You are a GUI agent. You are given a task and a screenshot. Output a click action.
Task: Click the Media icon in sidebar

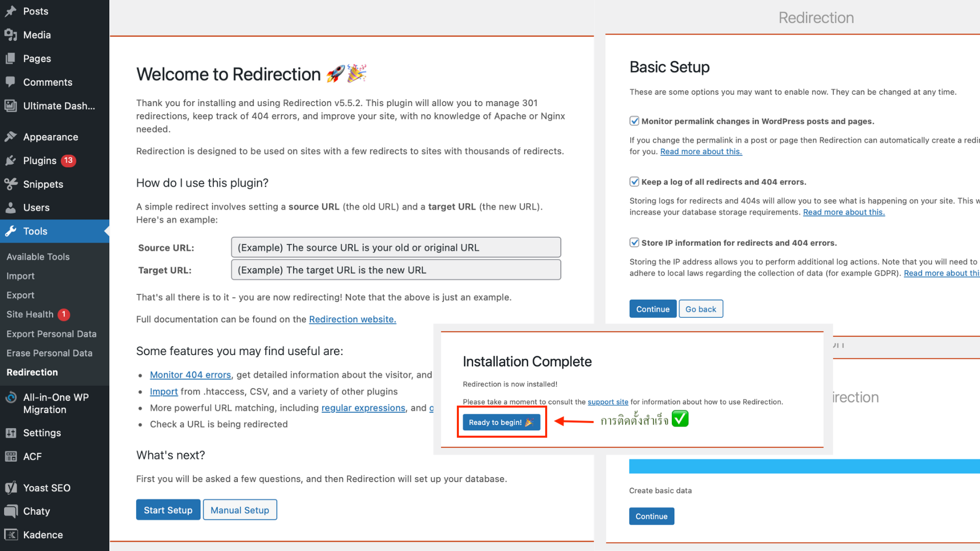11,35
